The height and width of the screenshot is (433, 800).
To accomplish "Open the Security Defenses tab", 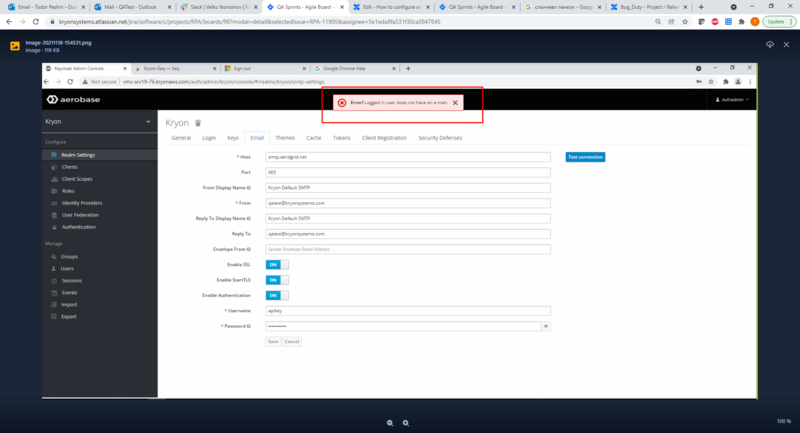I will pos(440,137).
